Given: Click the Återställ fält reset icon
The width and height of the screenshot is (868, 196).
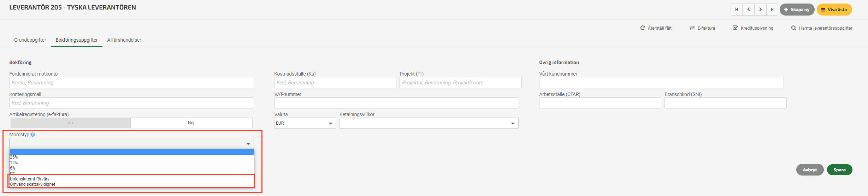Looking at the screenshot, I should 643,28.
